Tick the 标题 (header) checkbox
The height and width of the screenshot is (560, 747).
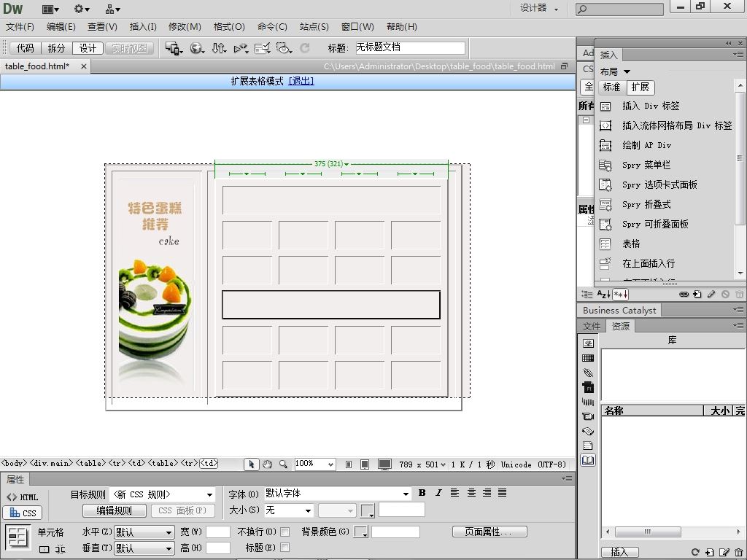tap(285, 548)
